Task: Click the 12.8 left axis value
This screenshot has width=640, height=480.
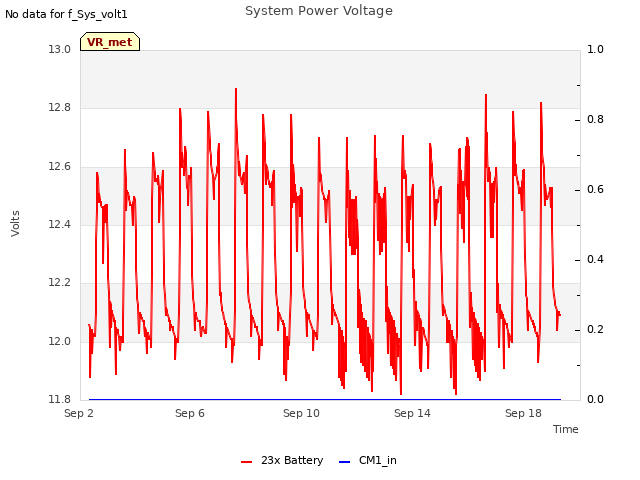Action: (x=60, y=108)
